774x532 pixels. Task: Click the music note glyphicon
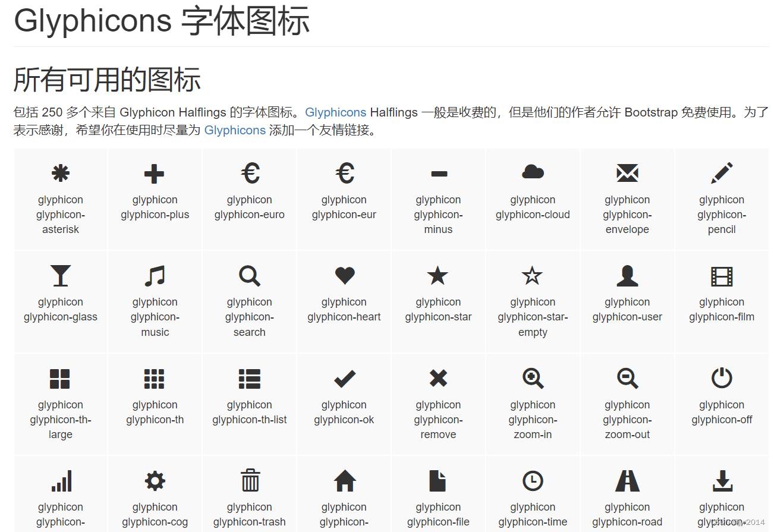pyautogui.click(x=155, y=276)
